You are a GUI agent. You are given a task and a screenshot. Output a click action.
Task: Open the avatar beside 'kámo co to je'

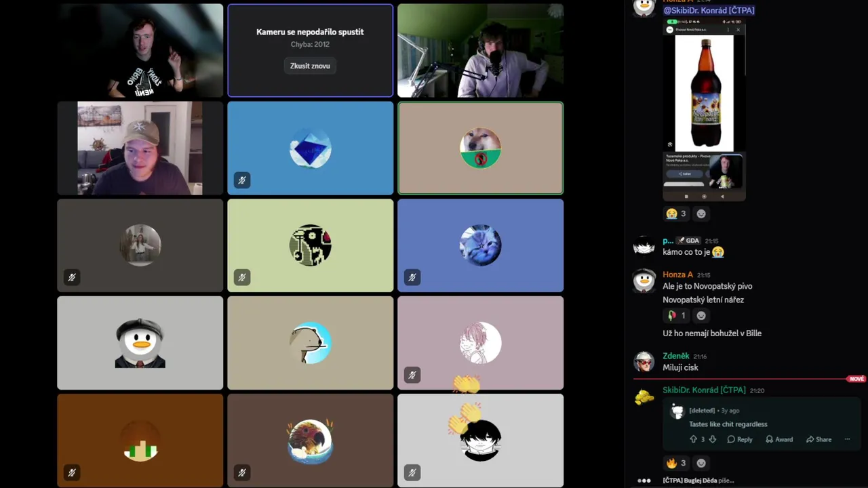tap(644, 246)
